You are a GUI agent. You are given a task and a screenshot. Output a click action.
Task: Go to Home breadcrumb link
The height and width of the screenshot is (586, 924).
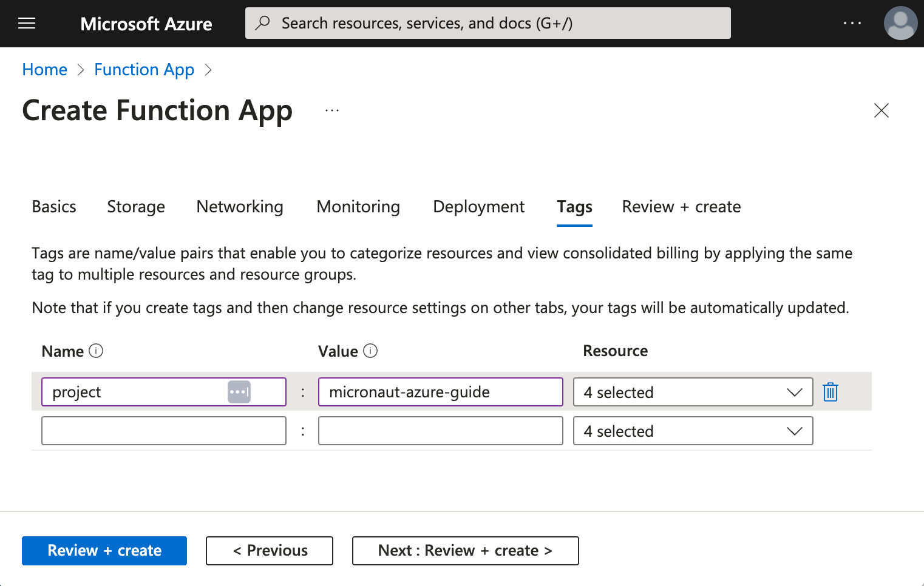[45, 70]
